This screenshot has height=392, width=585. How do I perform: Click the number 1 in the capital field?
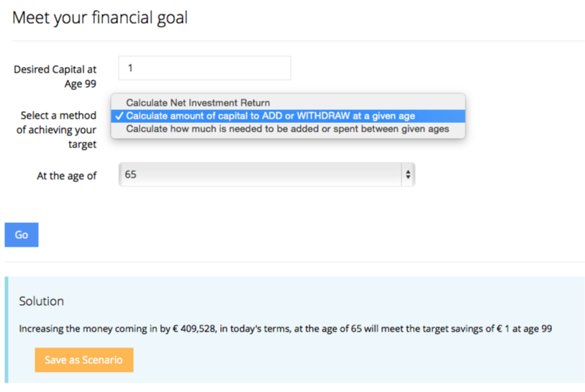click(x=130, y=68)
